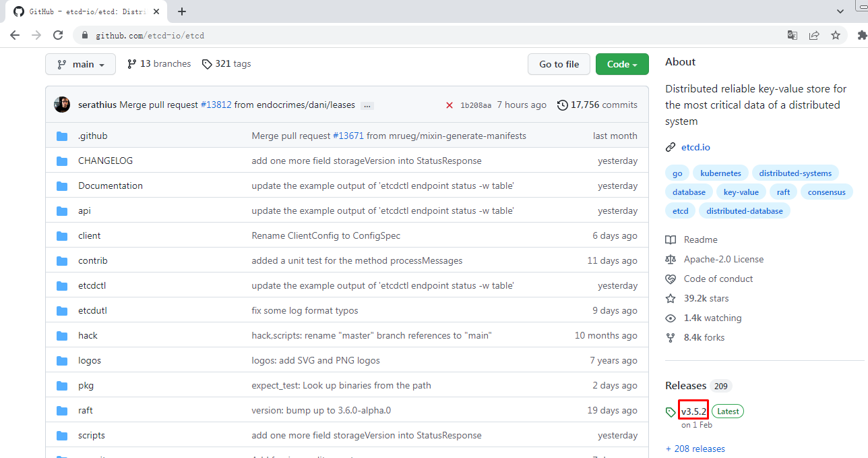The height and width of the screenshot is (458, 868).
Task: Open pull request #13812 link
Action: 216,105
